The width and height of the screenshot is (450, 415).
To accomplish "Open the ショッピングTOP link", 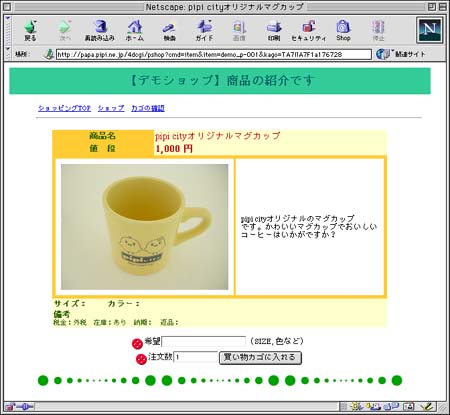I will [64, 108].
